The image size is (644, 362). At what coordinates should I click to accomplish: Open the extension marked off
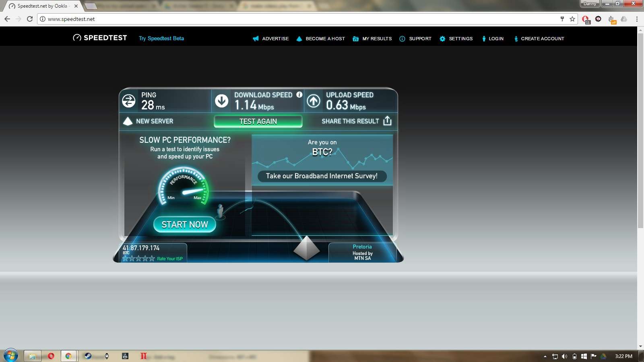tap(612, 19)
